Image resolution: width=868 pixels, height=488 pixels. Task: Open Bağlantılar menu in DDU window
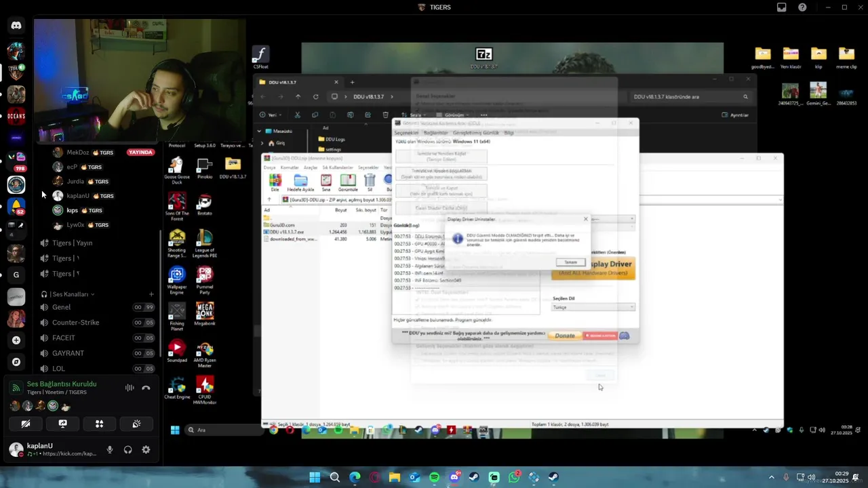click(x=437, y=133)
